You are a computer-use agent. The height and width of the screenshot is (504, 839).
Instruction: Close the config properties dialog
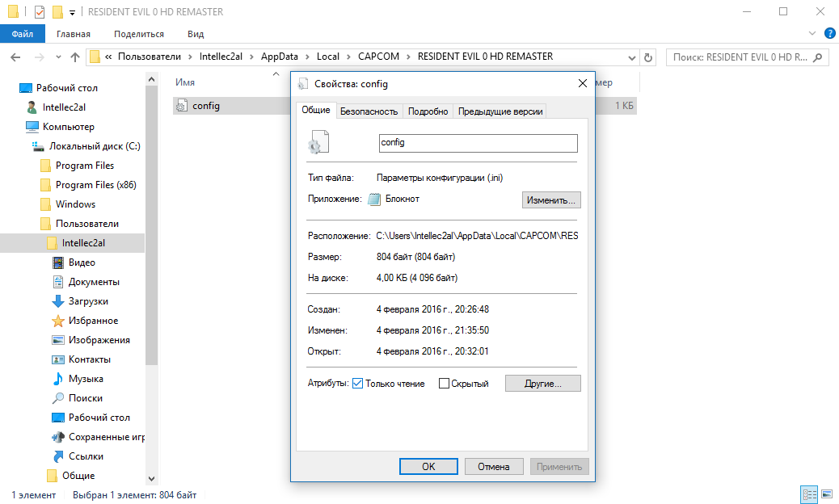tap(582, 83)
